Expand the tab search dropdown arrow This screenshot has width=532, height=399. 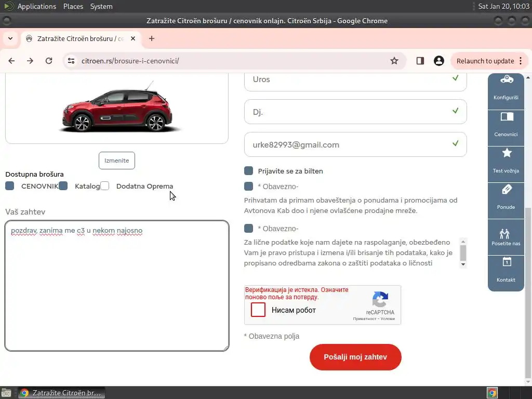click(x=10, y=38)
